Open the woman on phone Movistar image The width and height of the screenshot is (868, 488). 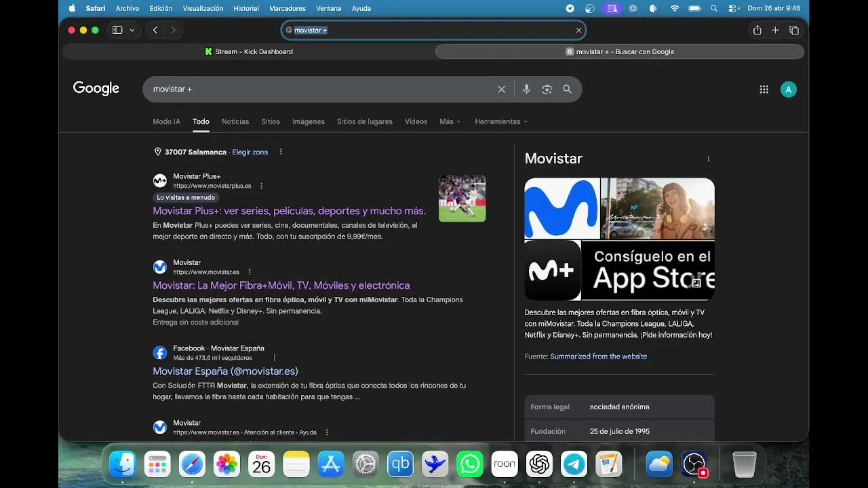click(x=658, y=208)
